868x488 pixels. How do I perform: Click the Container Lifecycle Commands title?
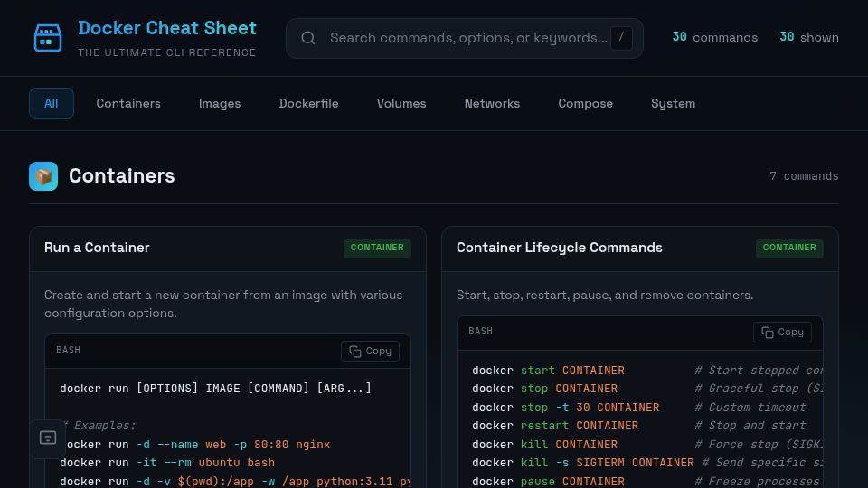[x=559, y=248]
